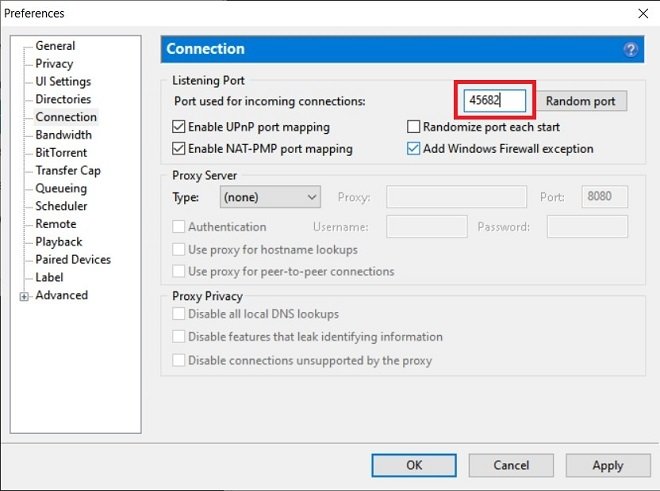660x491 pixels.
Task: Select General in the preferences tree
Action: pyautogui.click(x=55, y=45)
